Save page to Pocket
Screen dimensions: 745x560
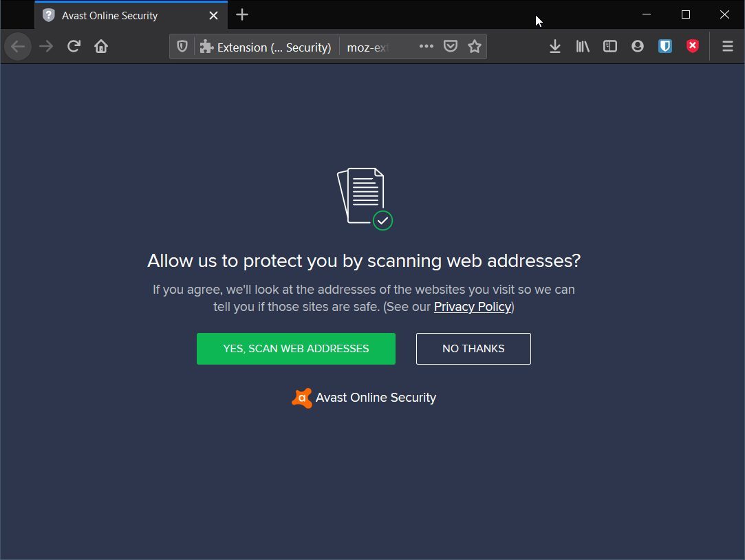tap(451, 47)
